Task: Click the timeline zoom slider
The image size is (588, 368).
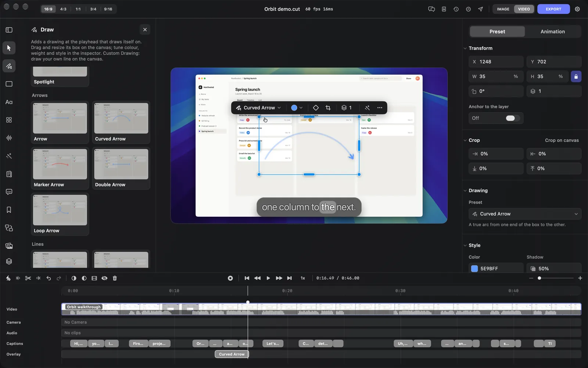Action: click(x=555, y=278)
